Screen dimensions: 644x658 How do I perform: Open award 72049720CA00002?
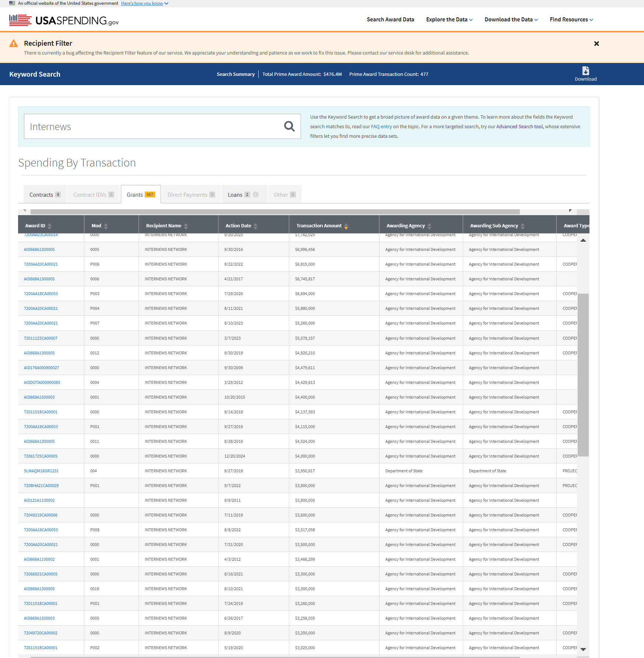pos(41,633)
